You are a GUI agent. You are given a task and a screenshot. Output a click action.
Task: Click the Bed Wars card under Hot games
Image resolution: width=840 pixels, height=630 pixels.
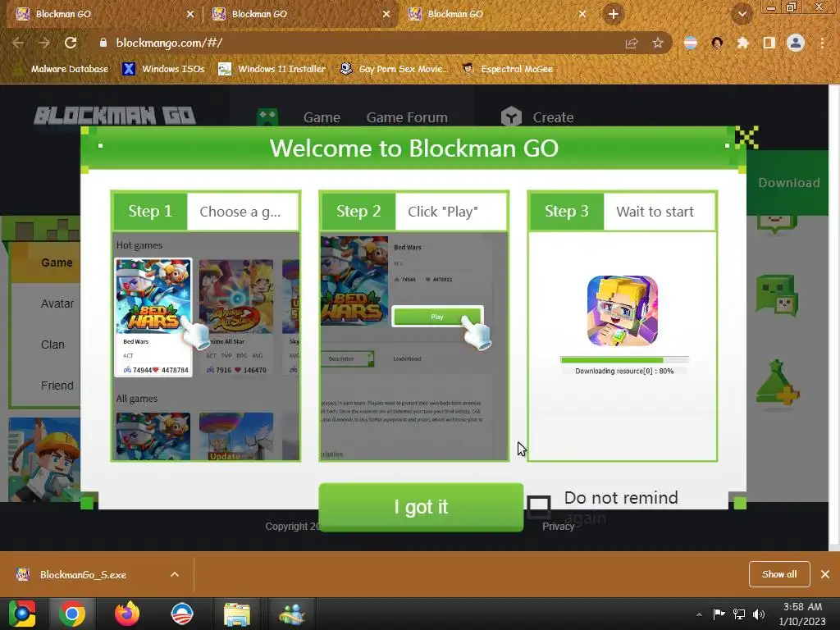pyautogui.click(x=153, y=317)
